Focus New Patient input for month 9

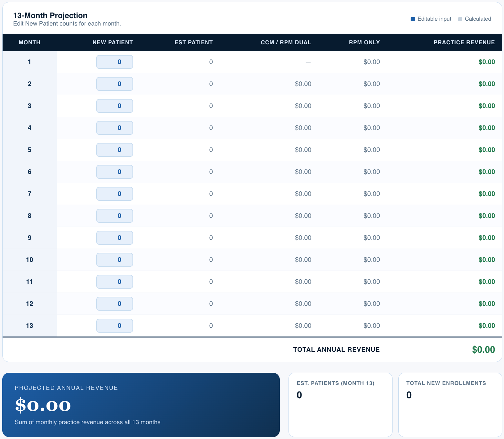pyautogui.click(x=115, y=238)
